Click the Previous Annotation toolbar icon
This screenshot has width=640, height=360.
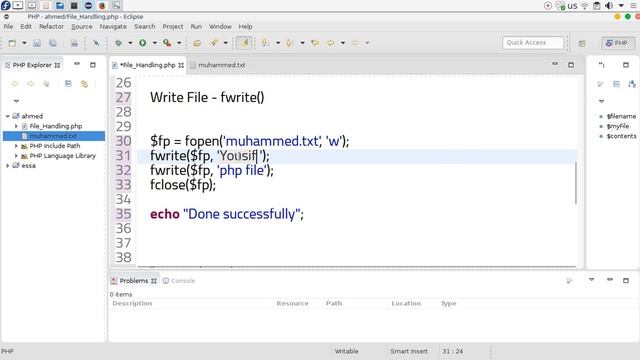[290, 43]
